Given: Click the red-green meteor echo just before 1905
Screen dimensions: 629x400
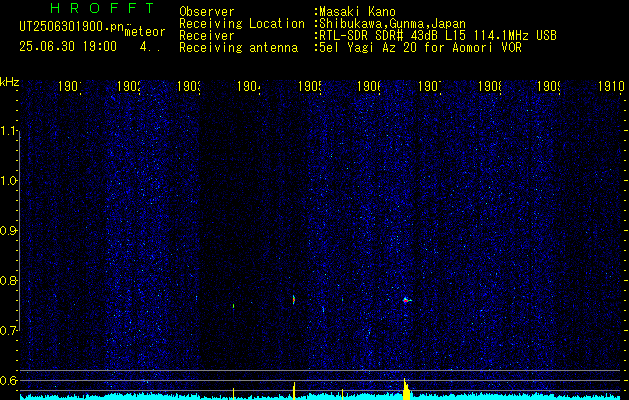Looking at the screenshot, I should (x=294, y=299).
